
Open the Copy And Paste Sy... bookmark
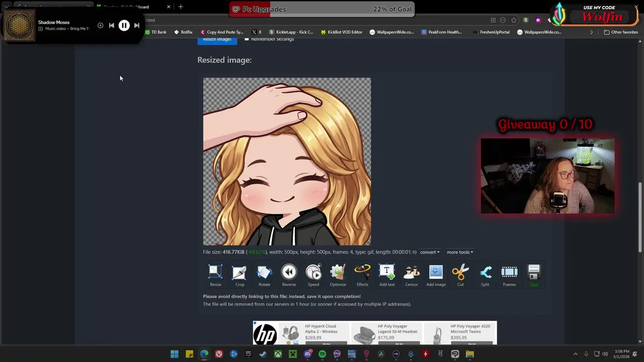[222, 32]
